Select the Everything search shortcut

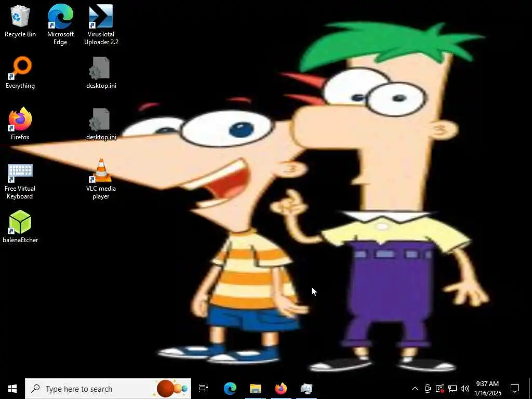coord(20,73)
